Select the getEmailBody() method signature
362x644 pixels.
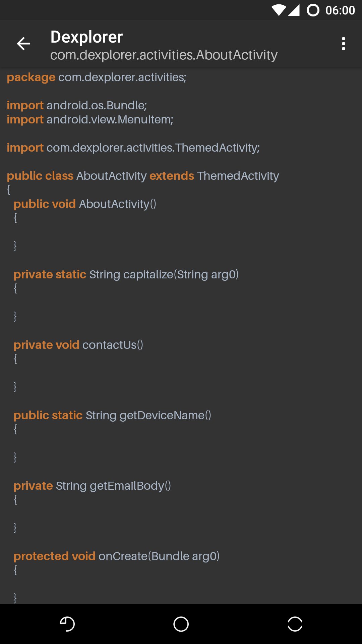click(92, 486)
